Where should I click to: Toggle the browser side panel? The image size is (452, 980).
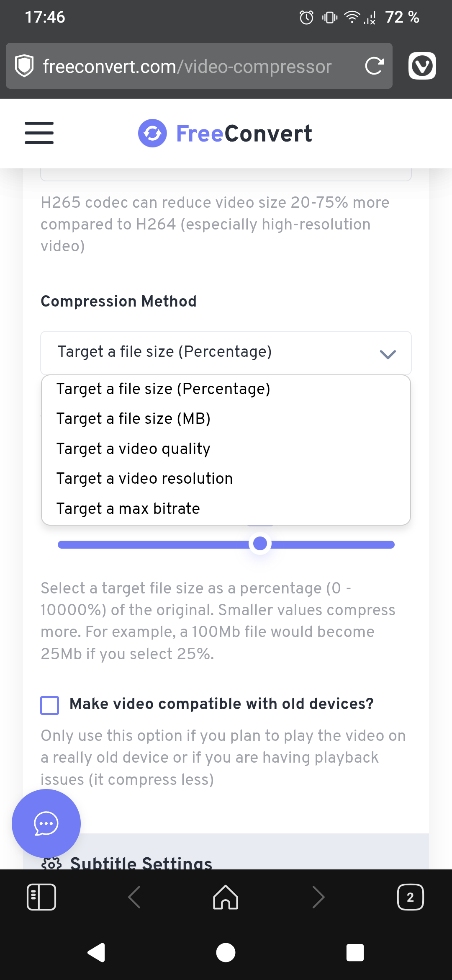pyautogui.click(x=41, y=897)
